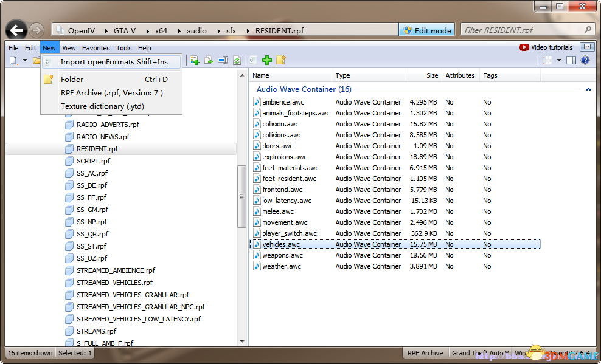Expand the breadcrumb arrow after x64

[178, 30]
